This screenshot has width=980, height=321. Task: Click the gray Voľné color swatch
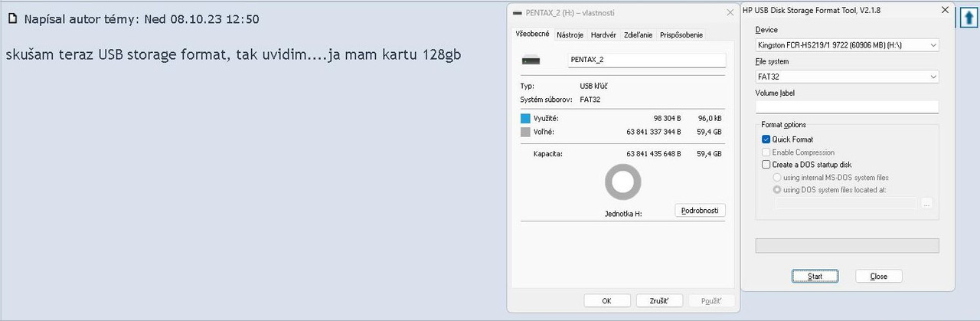coord(525,132)
